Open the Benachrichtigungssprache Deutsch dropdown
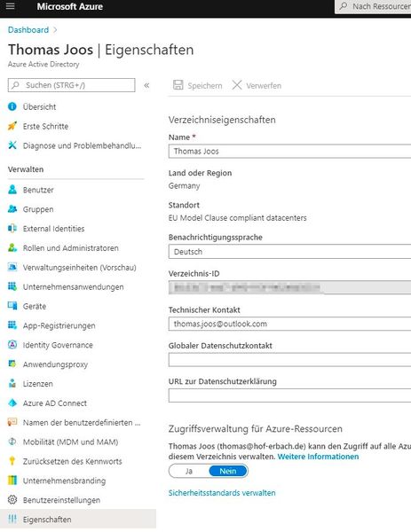This screenshot has width=411, height=532. (289, 252)
